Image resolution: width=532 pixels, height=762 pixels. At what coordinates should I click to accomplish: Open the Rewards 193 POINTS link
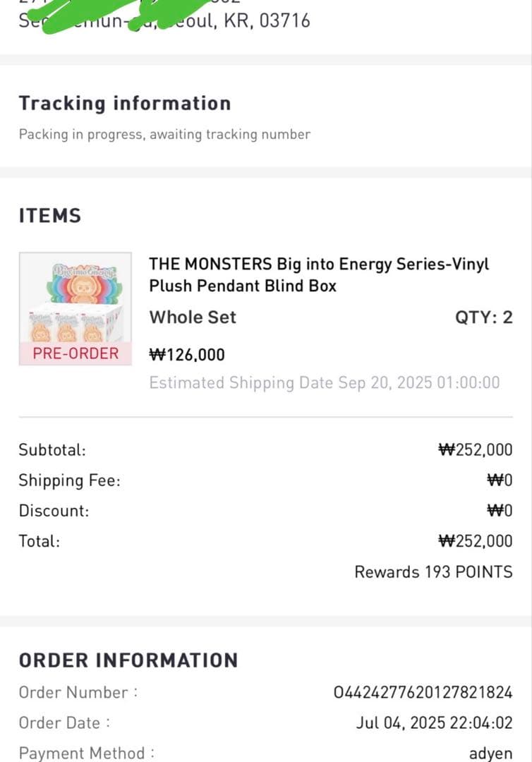pos(433,571)
